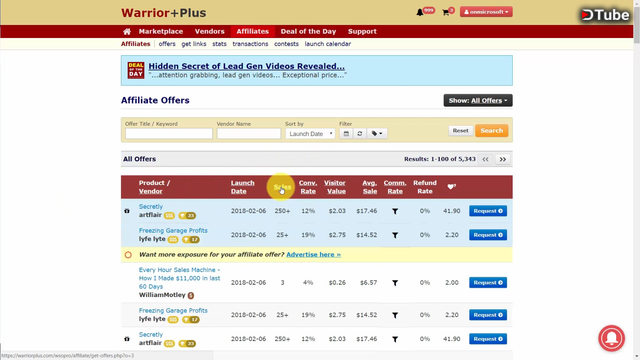Open the launch calendar submenu link
The image size is (640, 360).
click(x=328, y=44)
